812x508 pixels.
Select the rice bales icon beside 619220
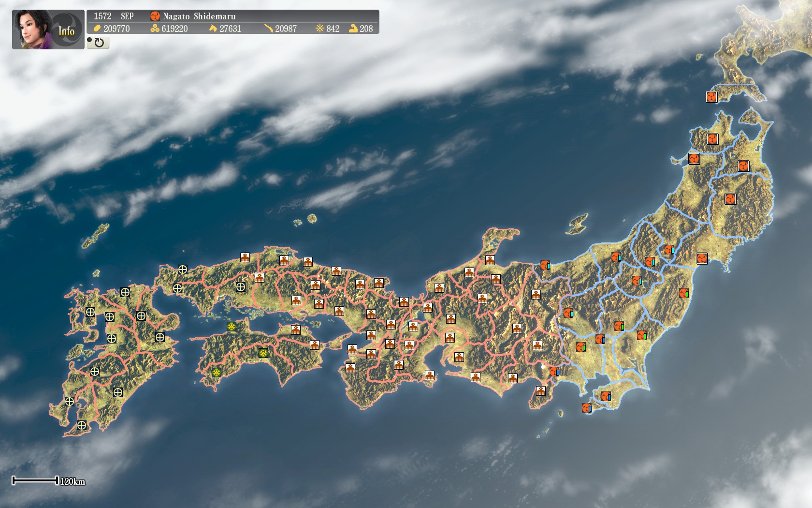point(155,29)
